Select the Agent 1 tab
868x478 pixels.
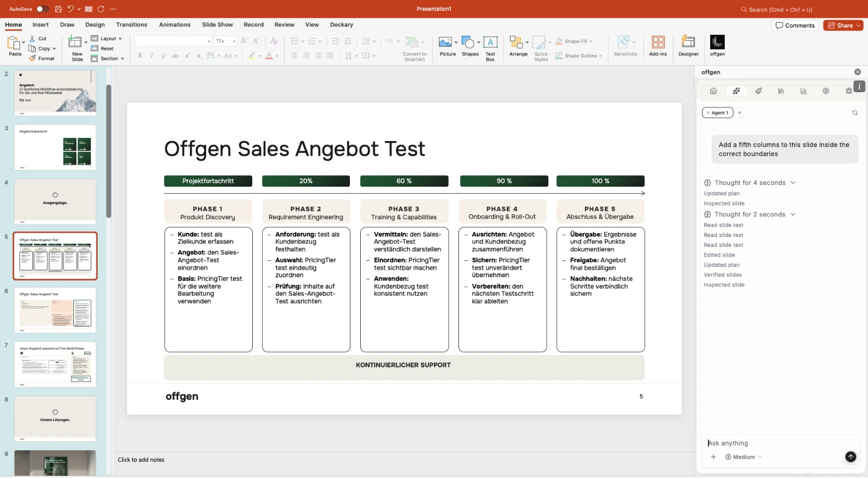click(x=718, y=113)
